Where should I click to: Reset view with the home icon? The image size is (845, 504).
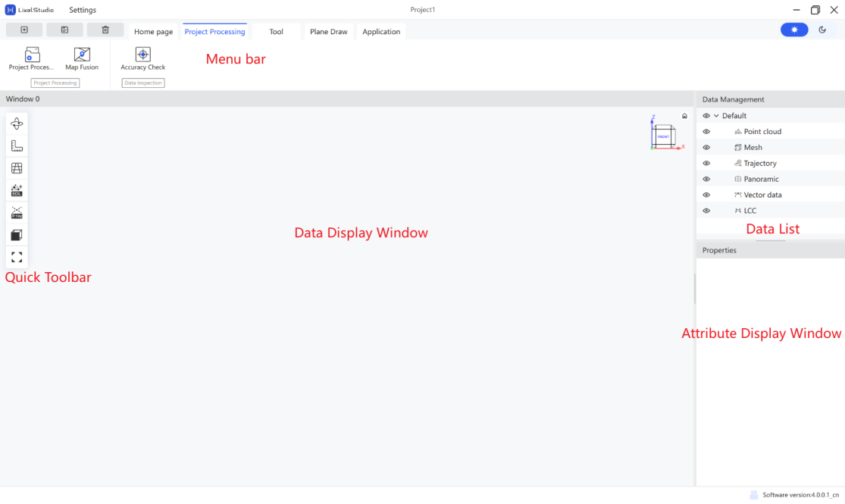[684, 116]
